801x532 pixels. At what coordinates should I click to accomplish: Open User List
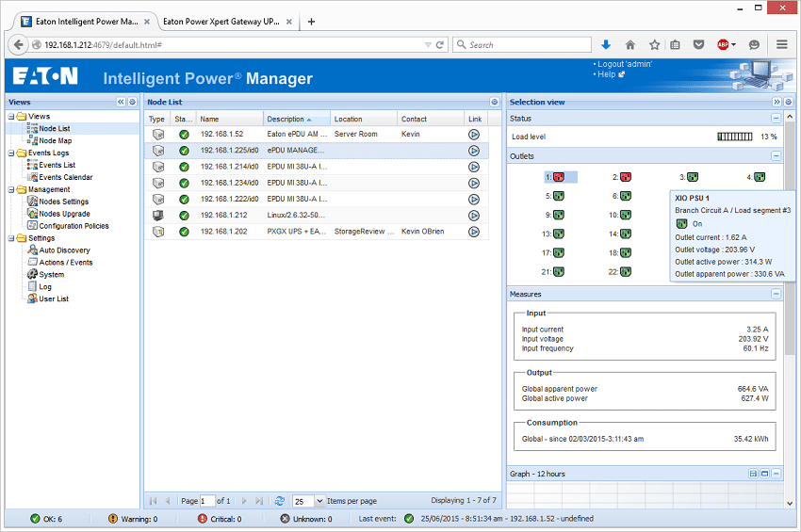[54, 299]
